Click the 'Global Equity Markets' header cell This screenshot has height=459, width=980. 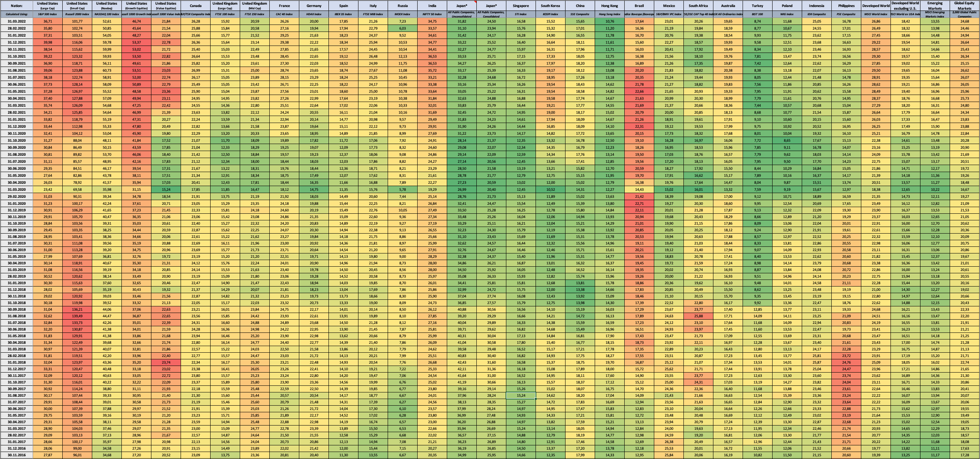point(964,6)
